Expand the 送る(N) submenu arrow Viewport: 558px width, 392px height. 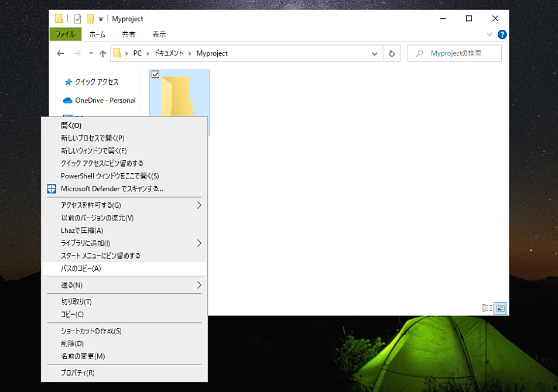pos(198,285)
